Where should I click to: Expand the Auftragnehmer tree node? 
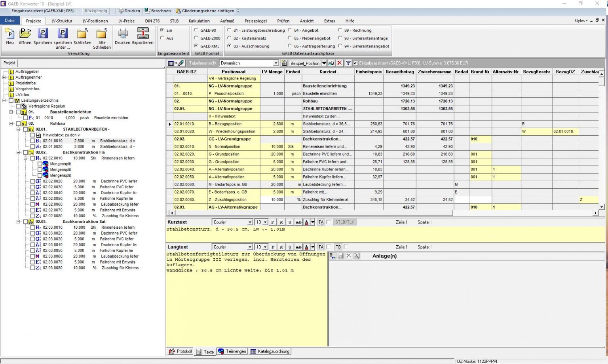(4, 78)
